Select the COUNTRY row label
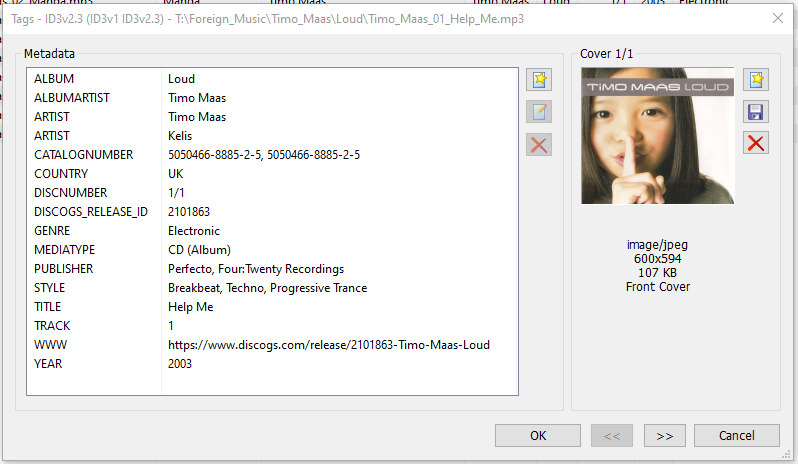Viewport: 798px width, 464px height. pyautogui.click(x=61, y=173)
